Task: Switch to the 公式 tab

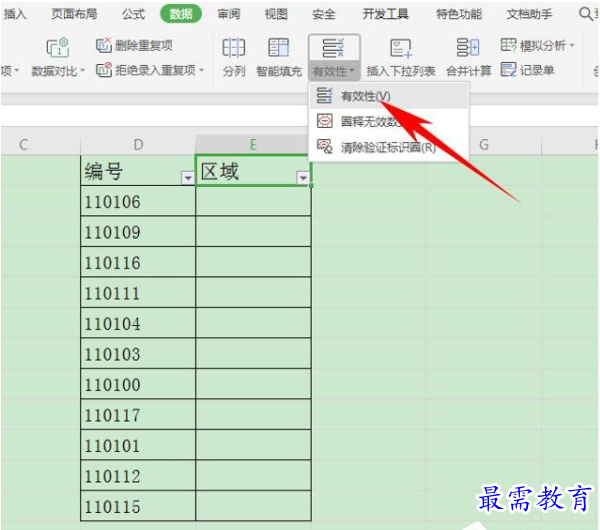Action: point(133,14)
